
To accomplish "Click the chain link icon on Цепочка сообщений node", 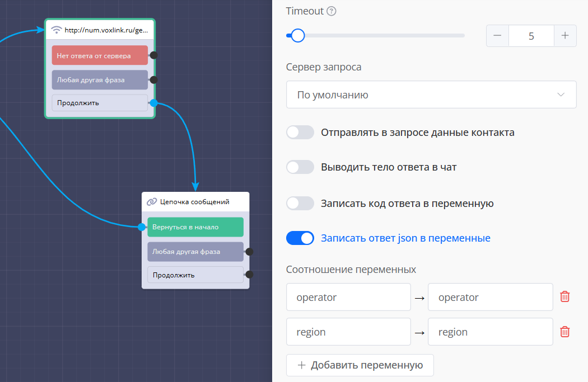I will pyautogui.click(x=152, y=202).
